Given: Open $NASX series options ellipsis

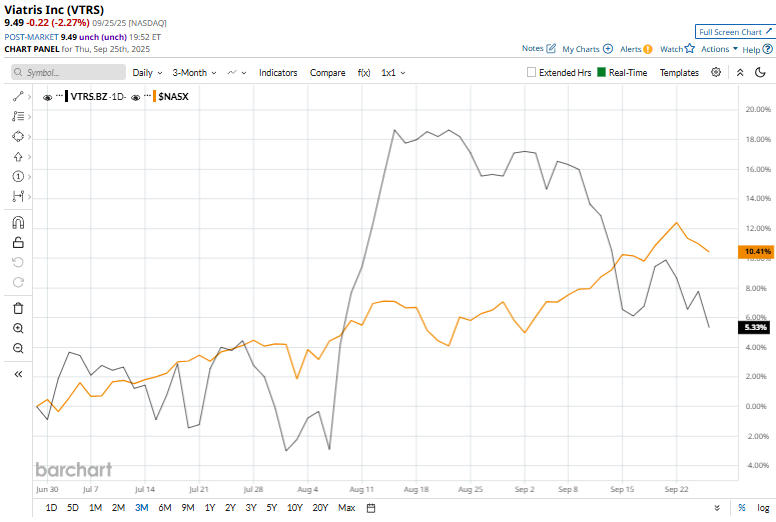Looking at the screenshot, I should pyautogui.click(x=147, y=95).
